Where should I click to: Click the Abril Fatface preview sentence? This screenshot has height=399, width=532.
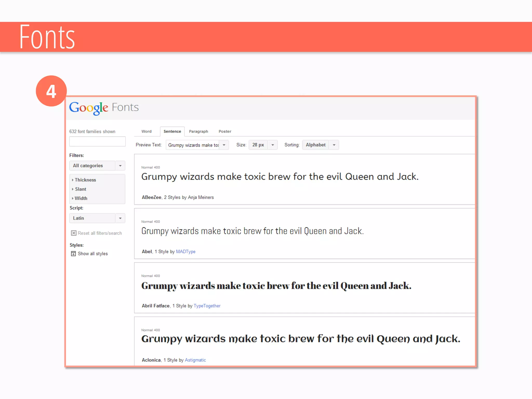click(x=276, y=286)
